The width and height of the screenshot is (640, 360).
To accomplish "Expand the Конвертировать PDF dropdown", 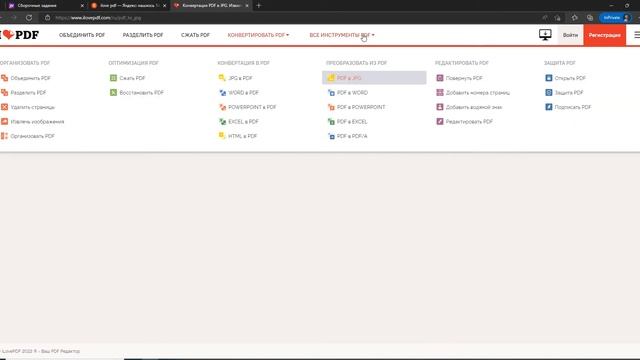I will click(258, 35).
